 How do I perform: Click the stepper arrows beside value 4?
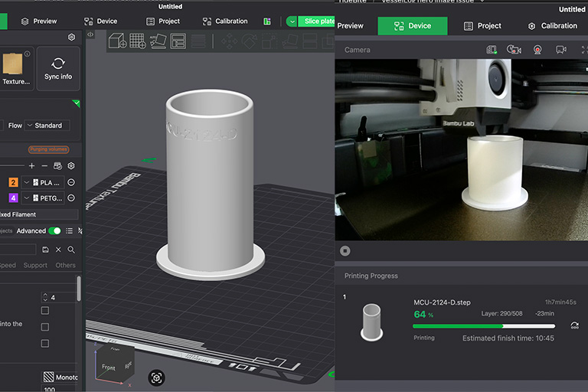45,297
